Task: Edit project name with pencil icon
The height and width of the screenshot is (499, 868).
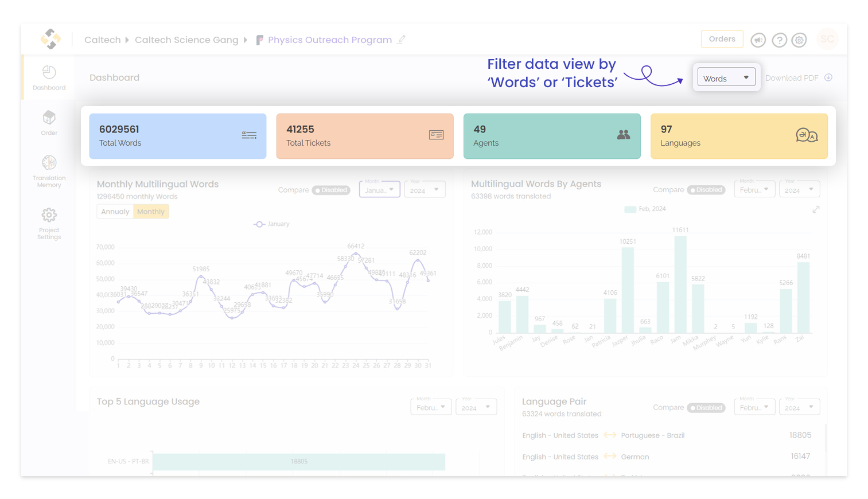Action: [402, 40]
